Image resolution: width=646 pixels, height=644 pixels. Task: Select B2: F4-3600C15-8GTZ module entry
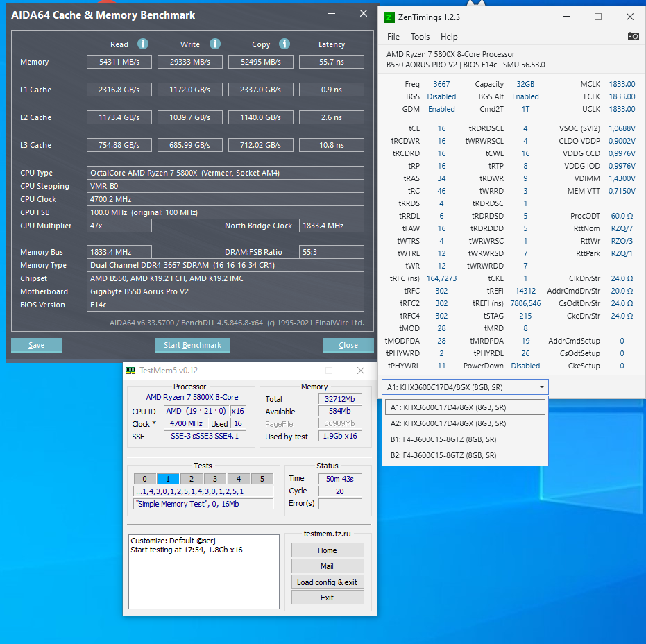[x=465, y=455]
